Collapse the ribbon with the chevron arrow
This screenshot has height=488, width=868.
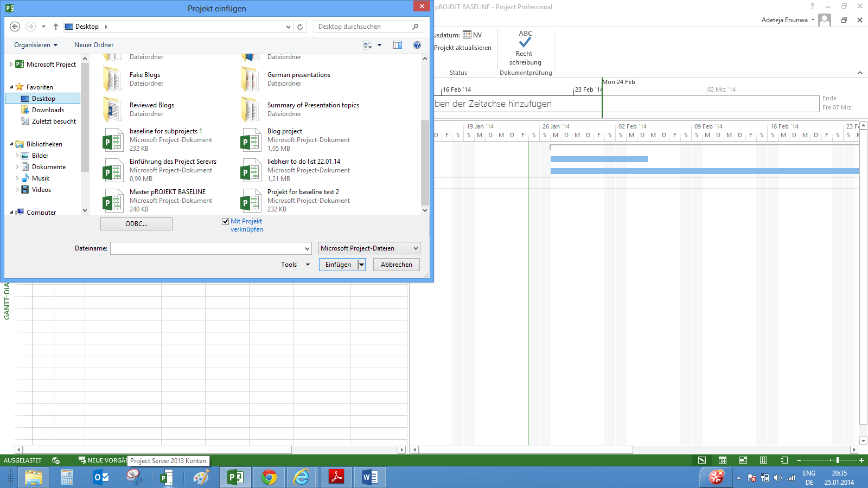coord(860,73)
